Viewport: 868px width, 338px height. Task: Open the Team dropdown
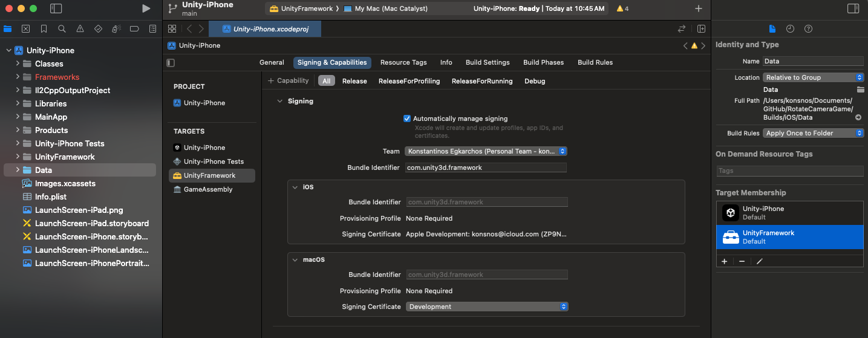(486, 151)
